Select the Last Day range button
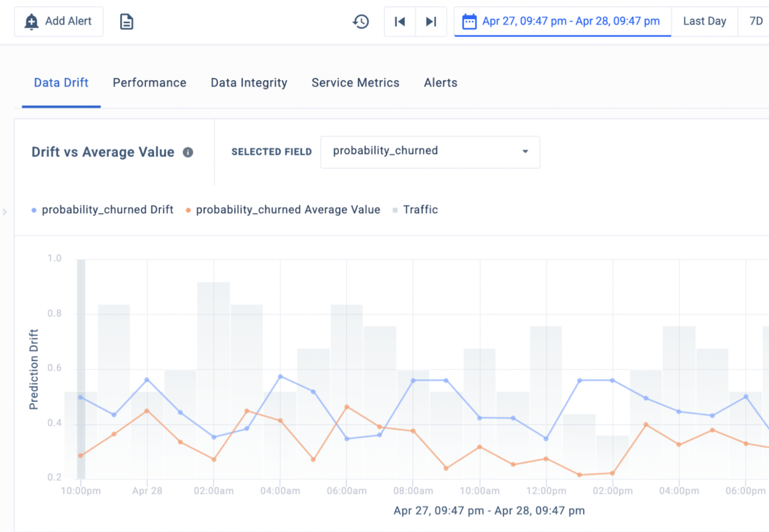769x532 pixels. [x=704, y=21]
